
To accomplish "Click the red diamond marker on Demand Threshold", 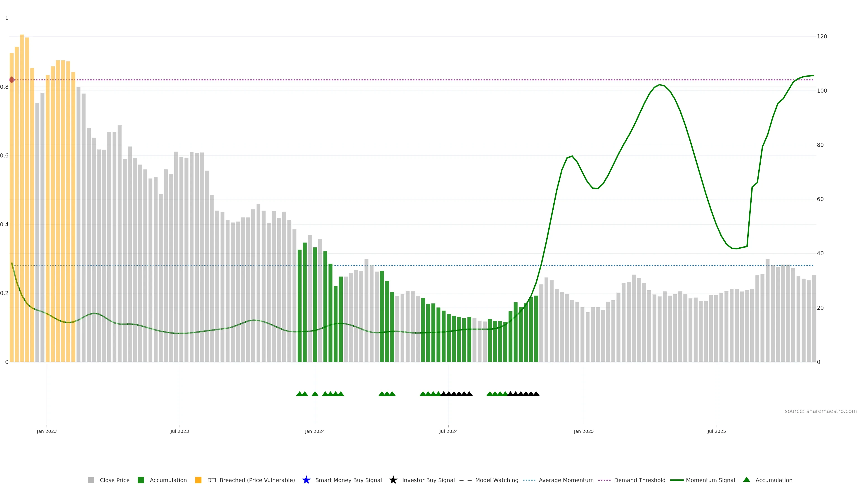I will 12,80.
